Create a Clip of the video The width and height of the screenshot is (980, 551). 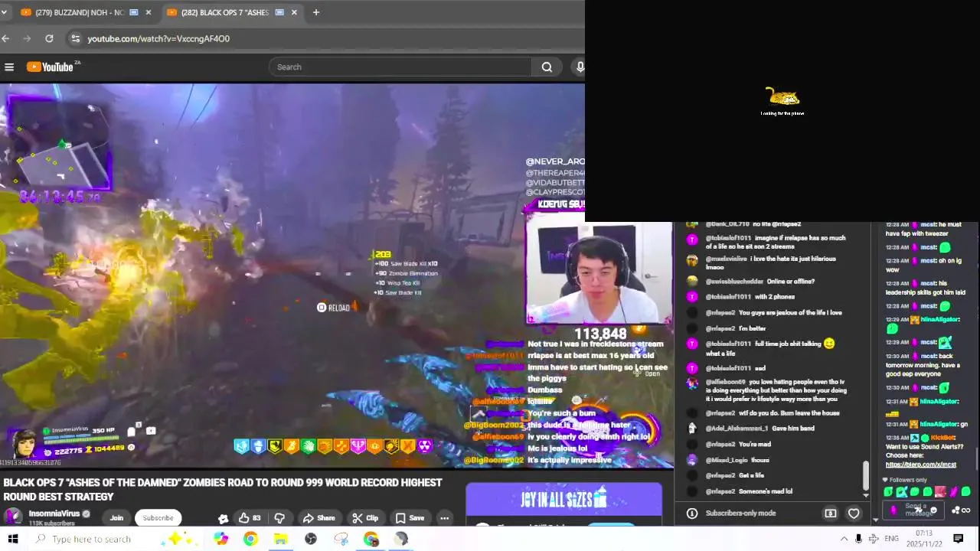click(x=365, y=518)
